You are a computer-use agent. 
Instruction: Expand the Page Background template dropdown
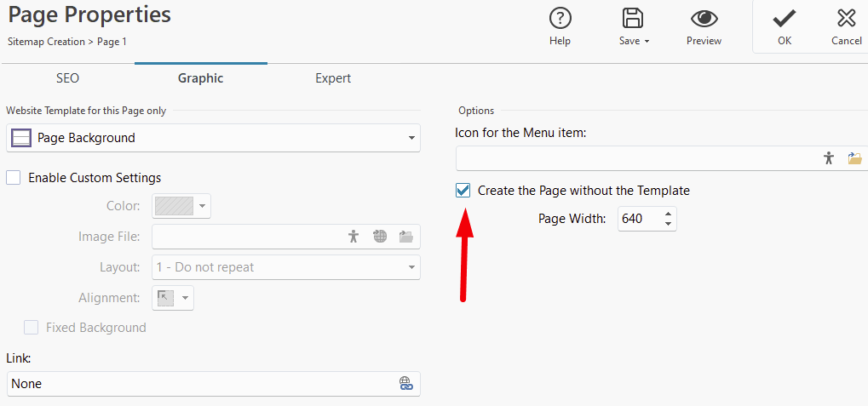click(x=213, y=138)
